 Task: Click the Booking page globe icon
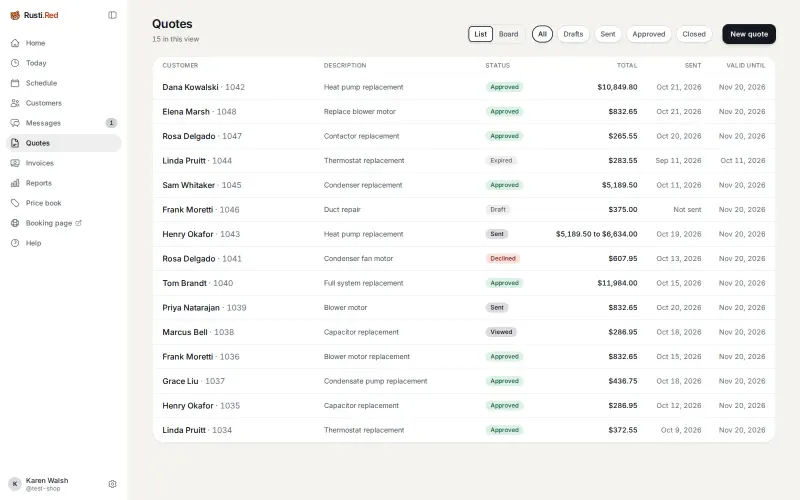click(15, 223)
